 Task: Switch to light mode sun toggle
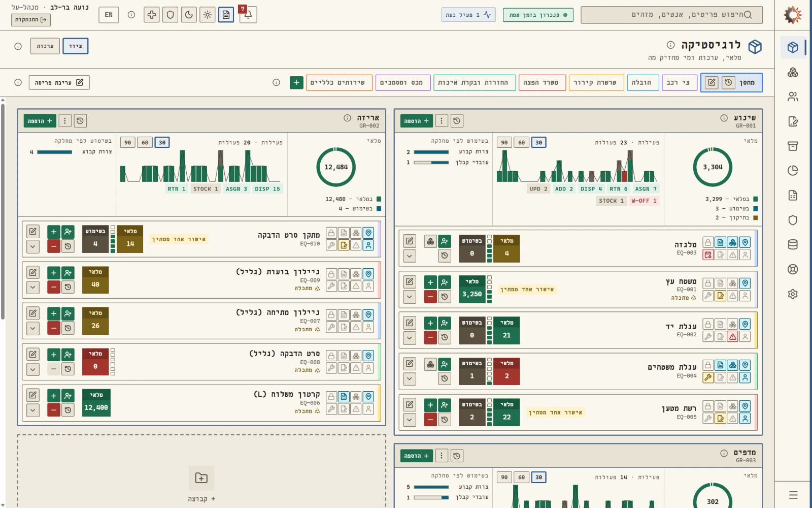[x=208, y=15]
